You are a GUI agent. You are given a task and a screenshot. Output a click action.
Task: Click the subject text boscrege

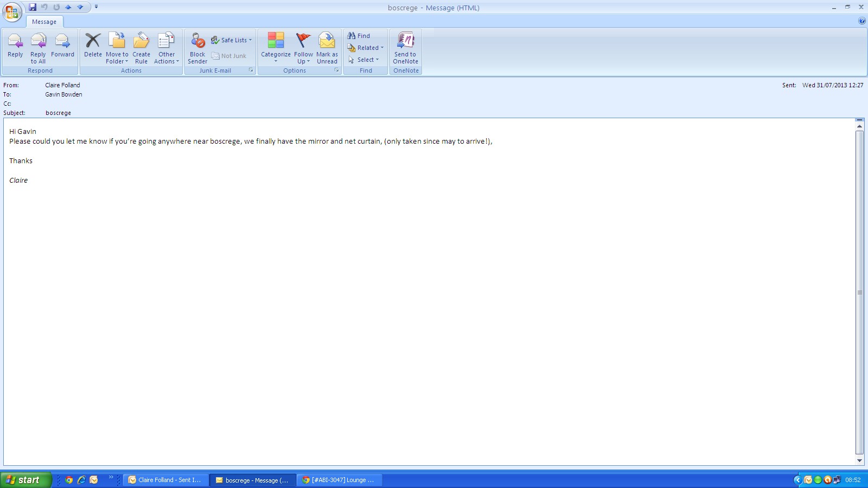[58, 113]
